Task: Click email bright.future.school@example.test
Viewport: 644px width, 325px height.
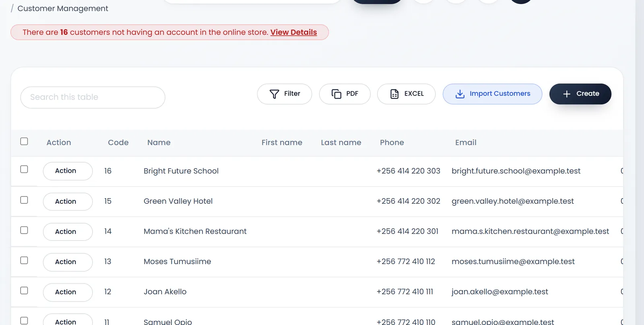Action: pyautogui.click(x=516, y=171)
